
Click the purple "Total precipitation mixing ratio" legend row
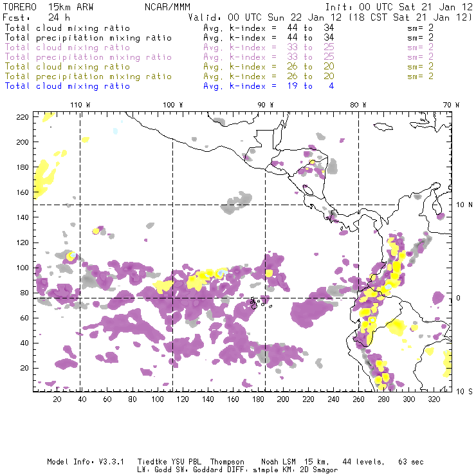pyautogui.click(x=219, y=57)
